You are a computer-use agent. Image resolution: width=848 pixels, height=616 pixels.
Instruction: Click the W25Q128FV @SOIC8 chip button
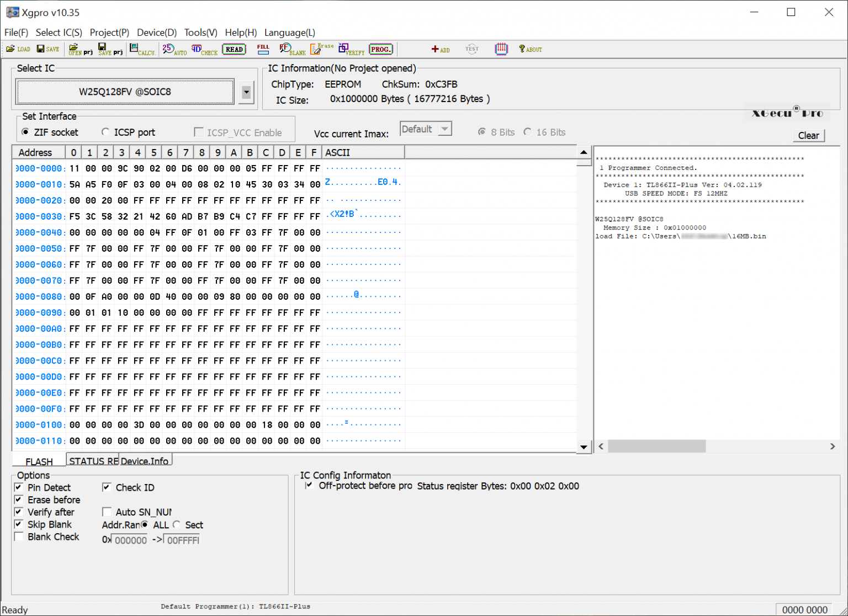125,92
